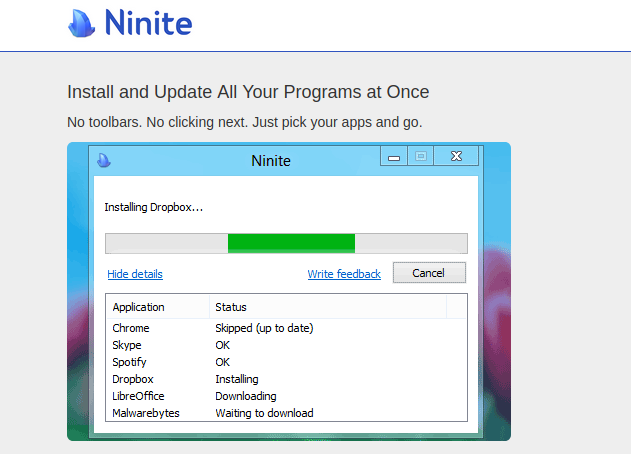Click the 'Installing Dropbox...' message text
The image size is (631, 454).
pyautogui.click(x=154, y=207)
